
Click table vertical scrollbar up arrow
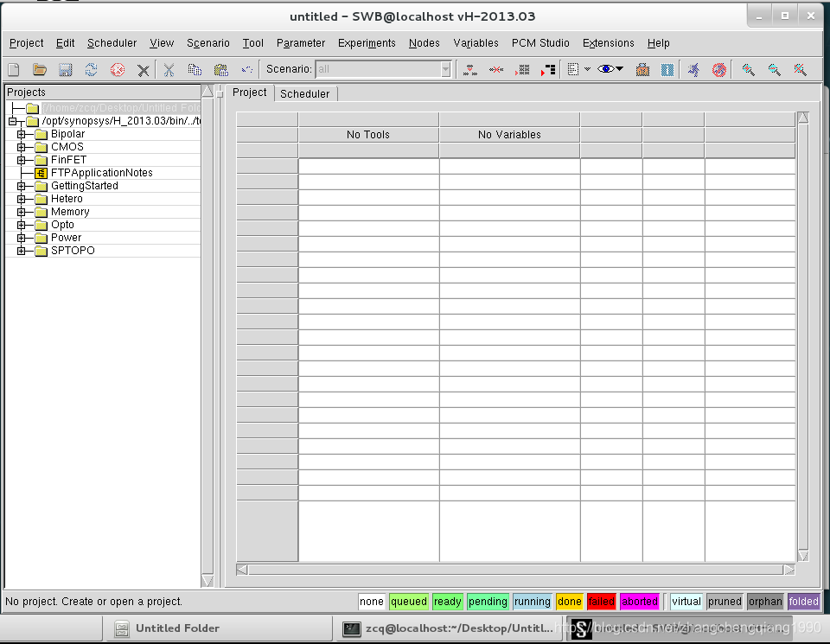coord(803,118)
